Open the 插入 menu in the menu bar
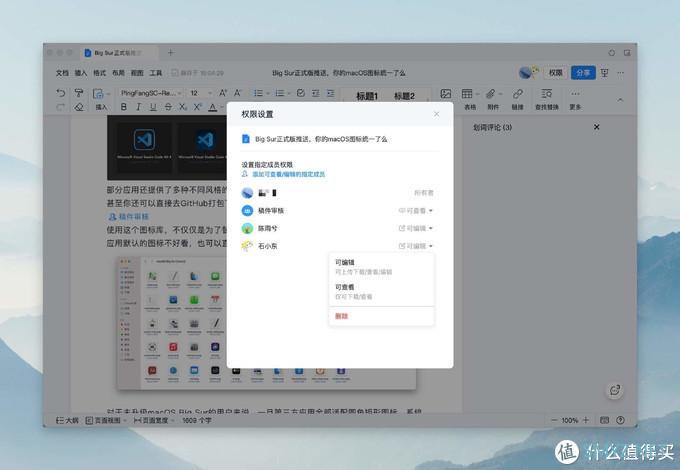 click(x=81, y=73)
